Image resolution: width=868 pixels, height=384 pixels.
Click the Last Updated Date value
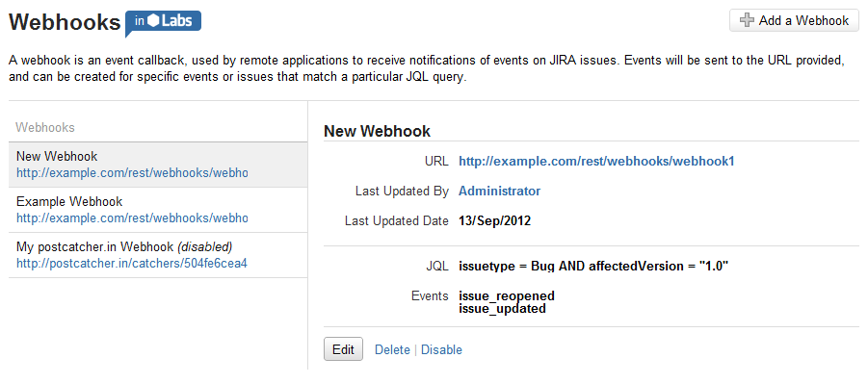point(495,221)
